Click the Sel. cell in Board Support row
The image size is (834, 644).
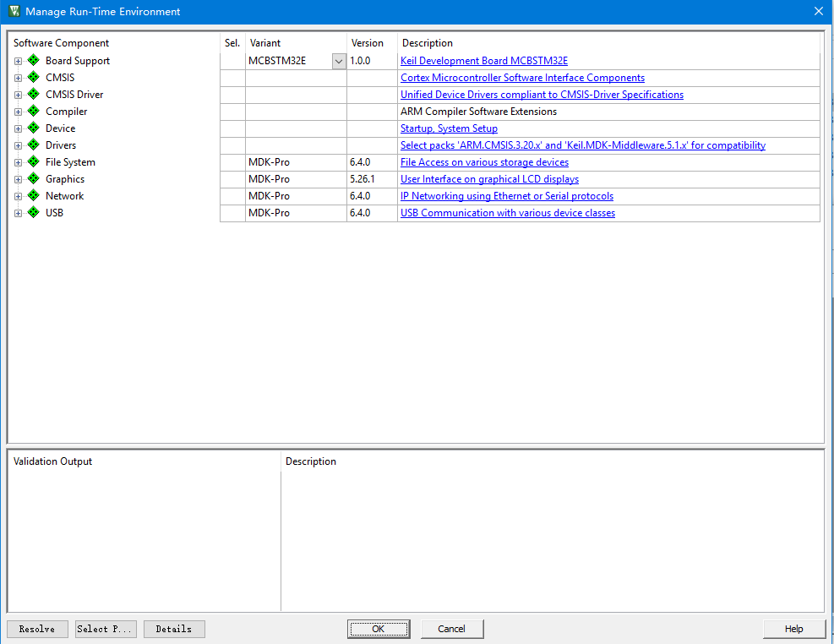[232, 61]
